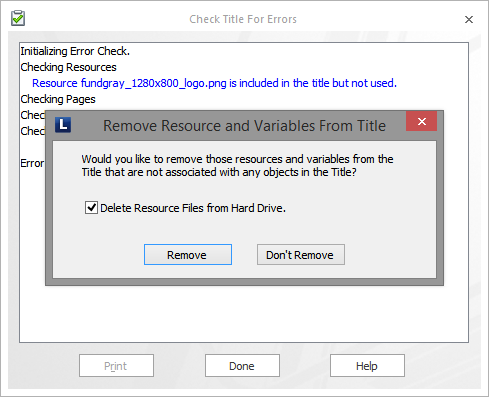Click the 'Remove Resource and Variables From Title' title bar
489x397 pixels.
pyautogui.click(x=244, y=126)
